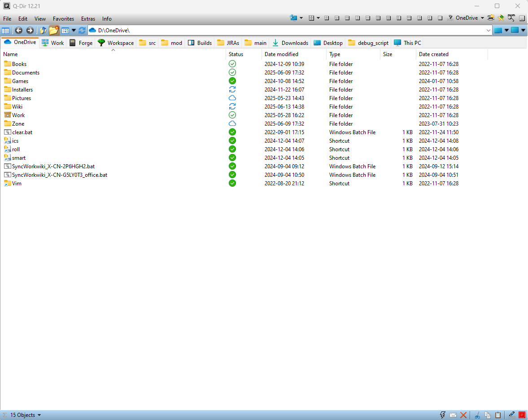Select the clear.bat file

[x=22, y=132]
